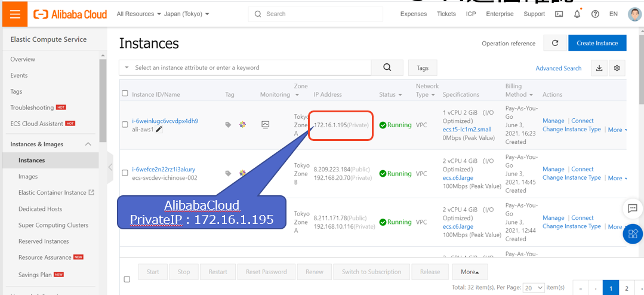The image size is (644, 295).
Task: Open Expenses in the top bar
Action: (x=414, y=14)
